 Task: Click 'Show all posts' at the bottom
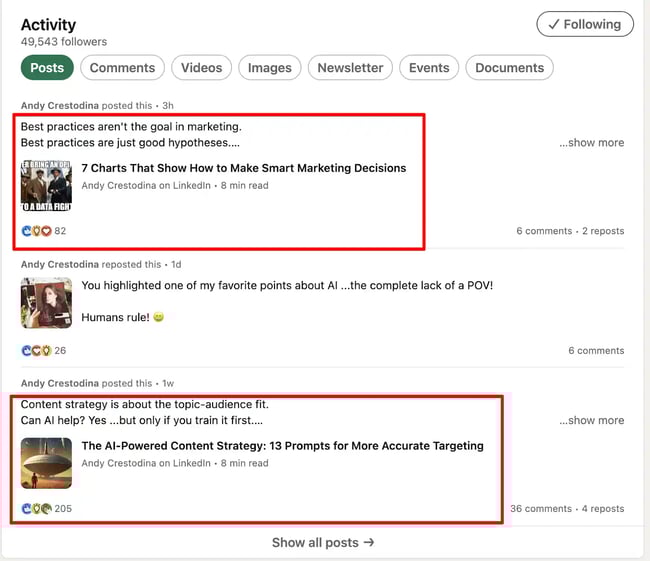click(323, 543)
